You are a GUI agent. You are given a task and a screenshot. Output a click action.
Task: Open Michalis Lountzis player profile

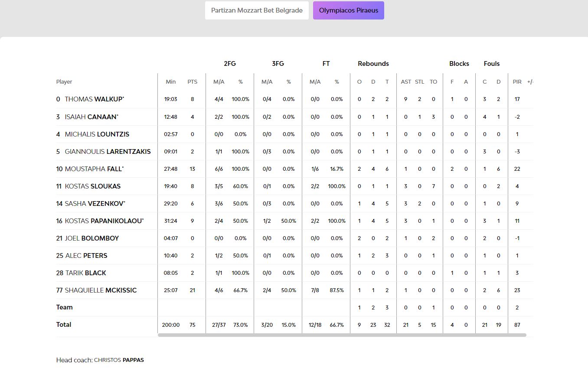97,134
